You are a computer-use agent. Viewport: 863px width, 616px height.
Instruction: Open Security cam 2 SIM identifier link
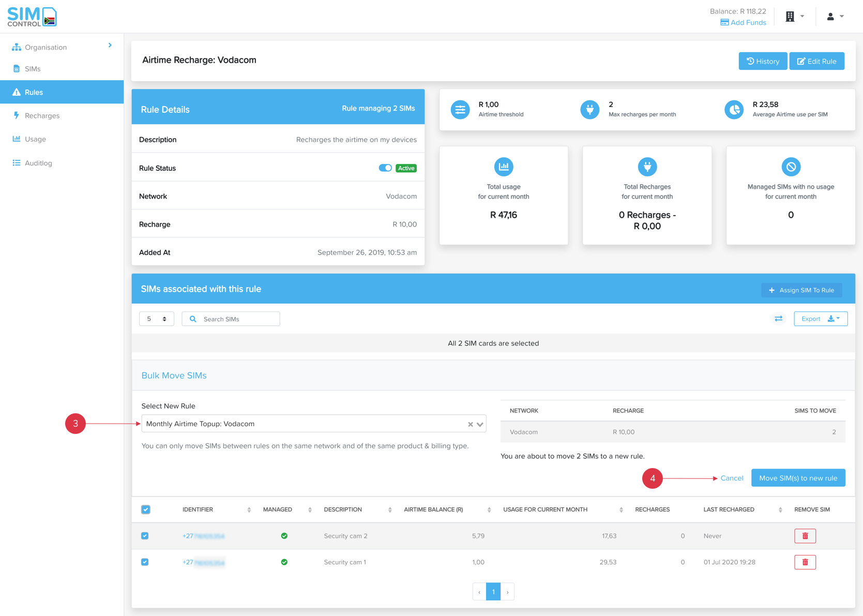point(203,536)
